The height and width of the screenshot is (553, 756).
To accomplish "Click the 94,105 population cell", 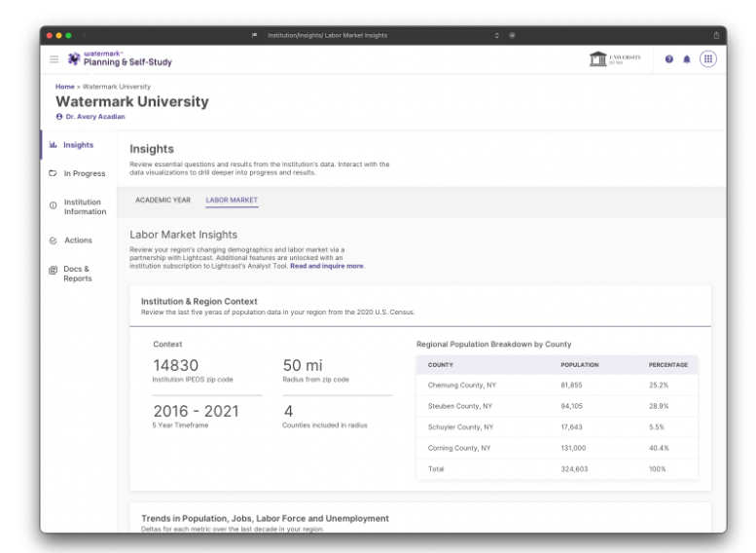I will [x=571, y=406].
